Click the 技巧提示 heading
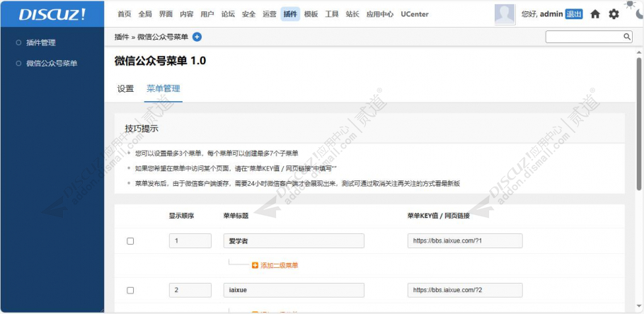644x314 pixels. pyautogui.click(x=142, y=129)
